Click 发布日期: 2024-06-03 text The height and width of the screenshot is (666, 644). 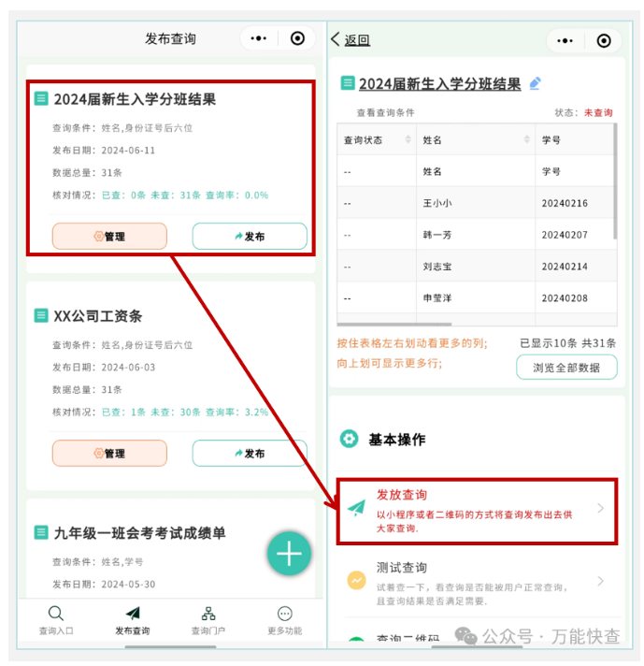(x=104, y=367)
